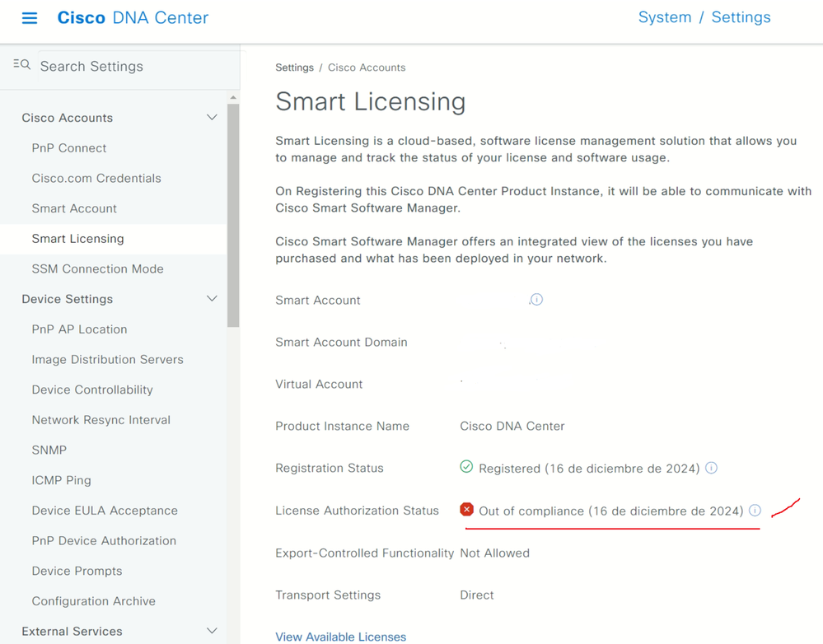Open Device EULA Acceptance settings

[x=105, y=510]
